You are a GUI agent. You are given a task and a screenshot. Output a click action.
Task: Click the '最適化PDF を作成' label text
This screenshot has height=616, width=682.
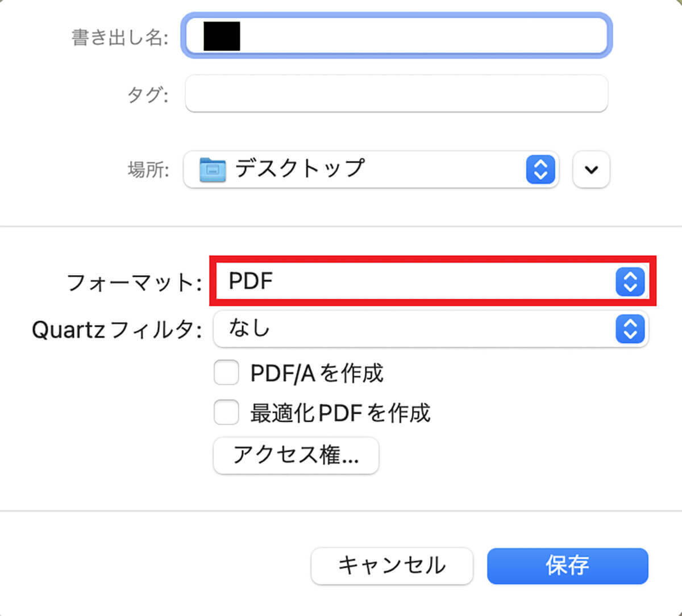coord(340,413)
